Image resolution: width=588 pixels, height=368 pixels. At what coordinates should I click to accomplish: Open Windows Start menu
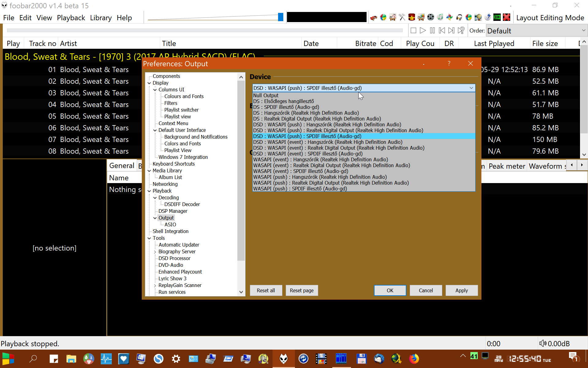[x=8, y=358]
